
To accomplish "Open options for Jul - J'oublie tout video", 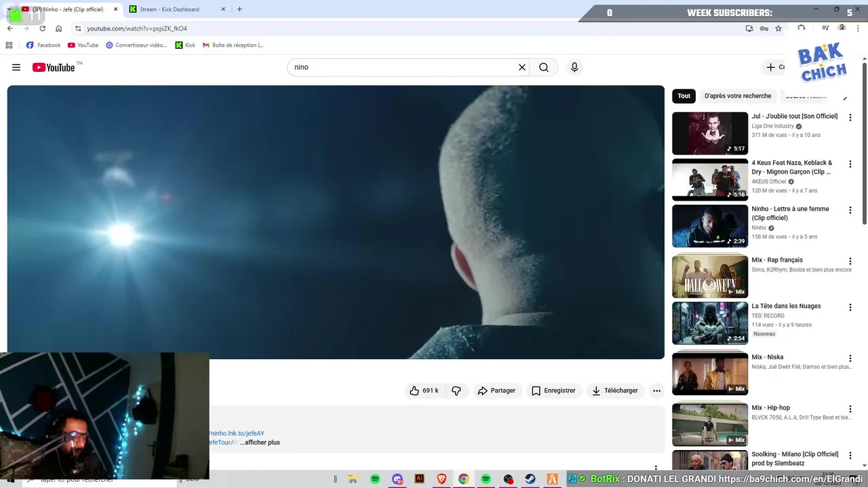I will (x=850, y=117).
